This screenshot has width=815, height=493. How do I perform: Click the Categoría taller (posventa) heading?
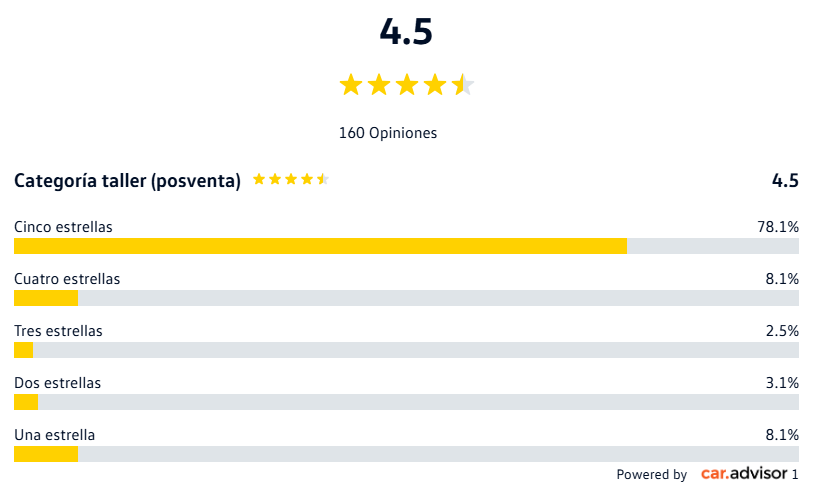pyautogui.click(x=127, y=181)
